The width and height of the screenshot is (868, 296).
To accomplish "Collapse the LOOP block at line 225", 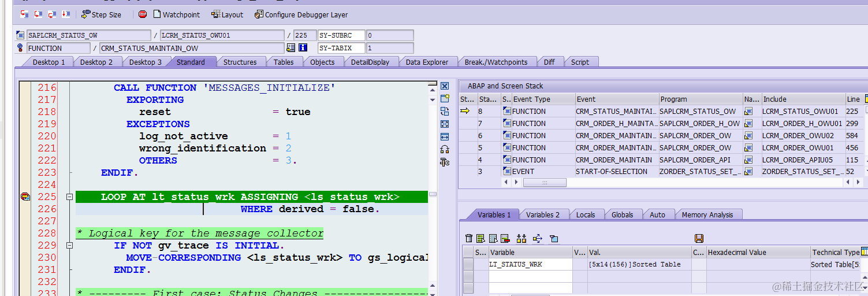I will click(x=69, y=197).
